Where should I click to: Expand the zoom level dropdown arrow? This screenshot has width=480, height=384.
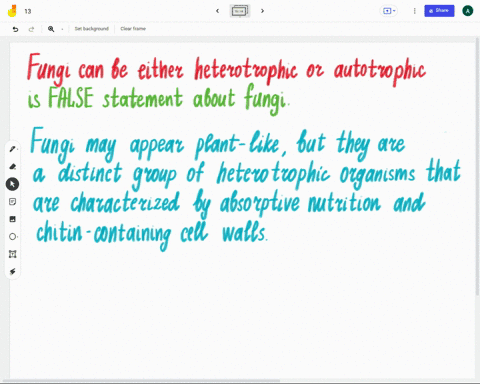pos(62,29)
